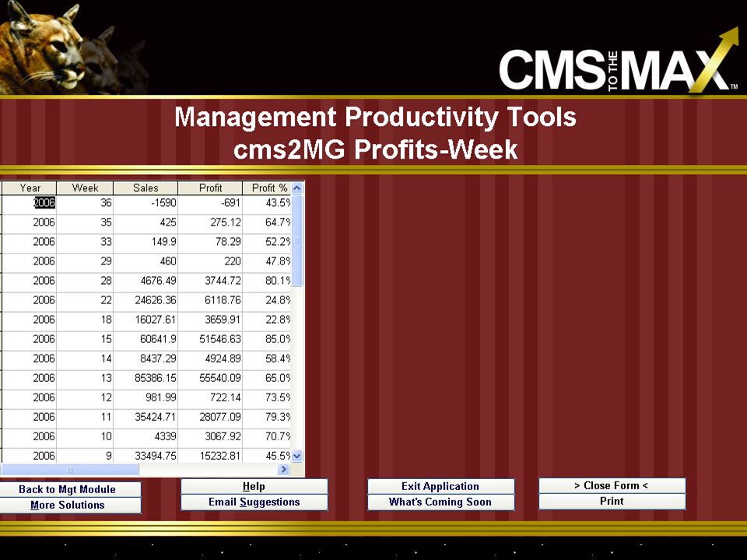Select Week cell 14
This screenshot has height=560, width=747.
85,359
